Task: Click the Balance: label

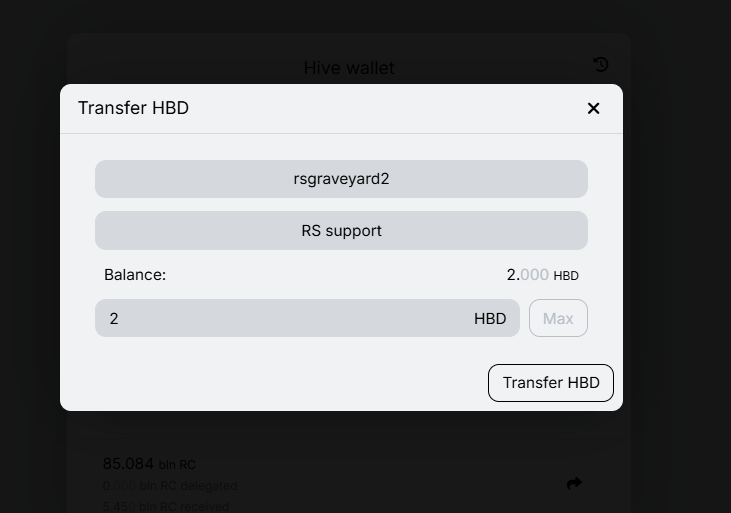Action: pos(135,275)
